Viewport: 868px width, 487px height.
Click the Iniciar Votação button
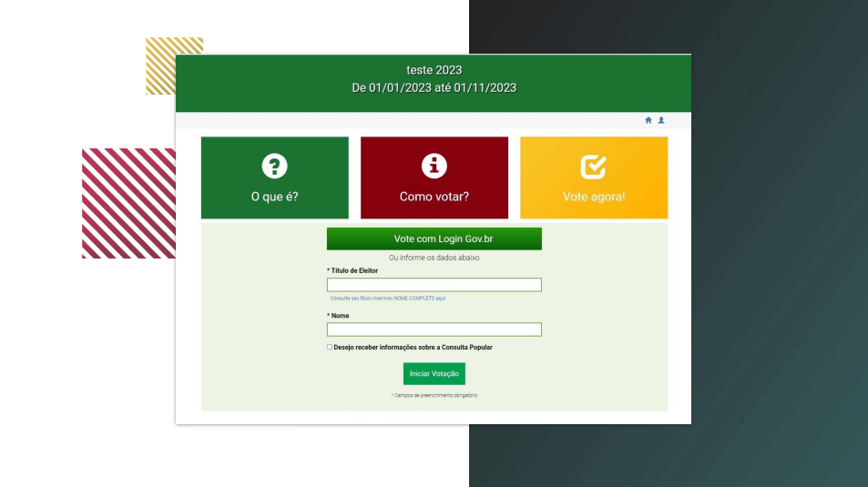click(434, 373)
